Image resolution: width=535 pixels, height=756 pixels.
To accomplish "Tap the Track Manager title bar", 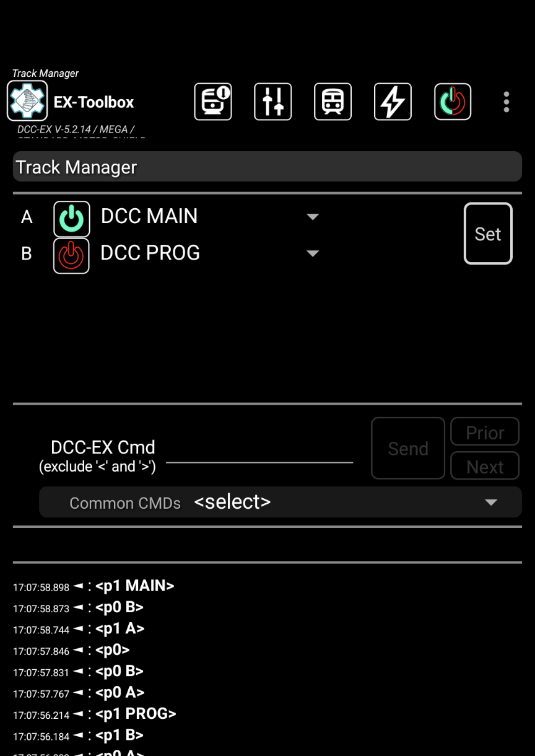I will tap(267, 167).
